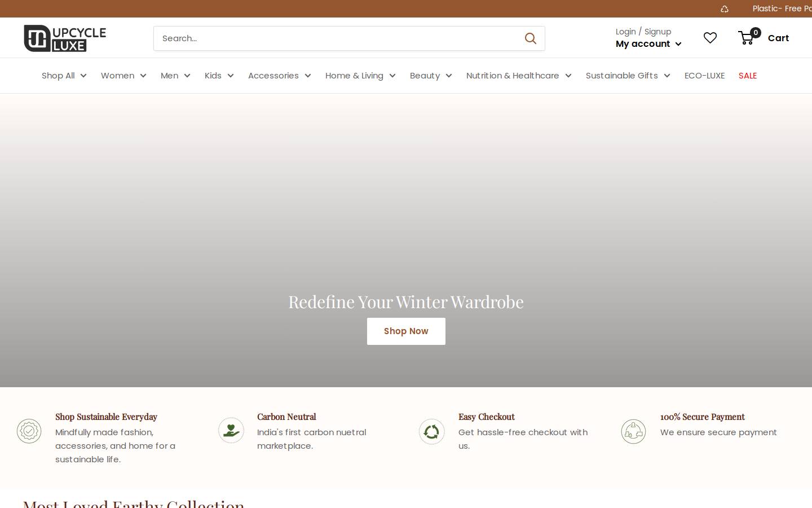Expand the Nutrition & Healthcare menu
Viewport: 812px width, 508px height.
519,76
